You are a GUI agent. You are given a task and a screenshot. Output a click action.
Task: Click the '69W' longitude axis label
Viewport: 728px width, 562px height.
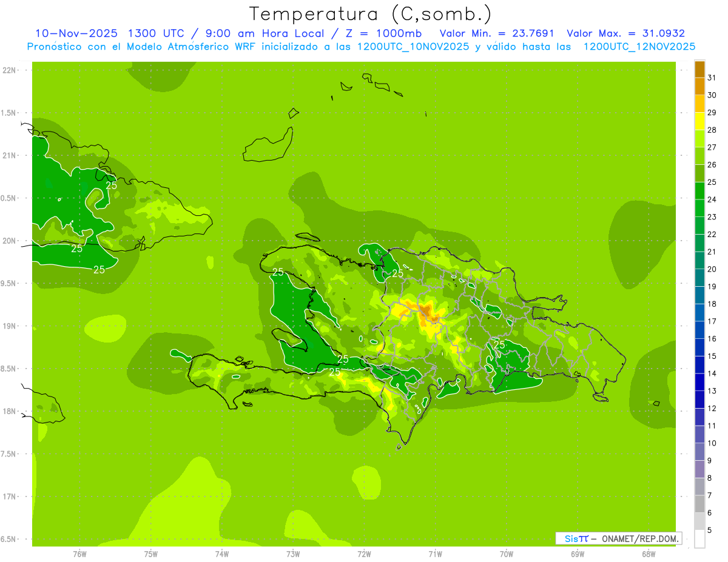point(578,554)
